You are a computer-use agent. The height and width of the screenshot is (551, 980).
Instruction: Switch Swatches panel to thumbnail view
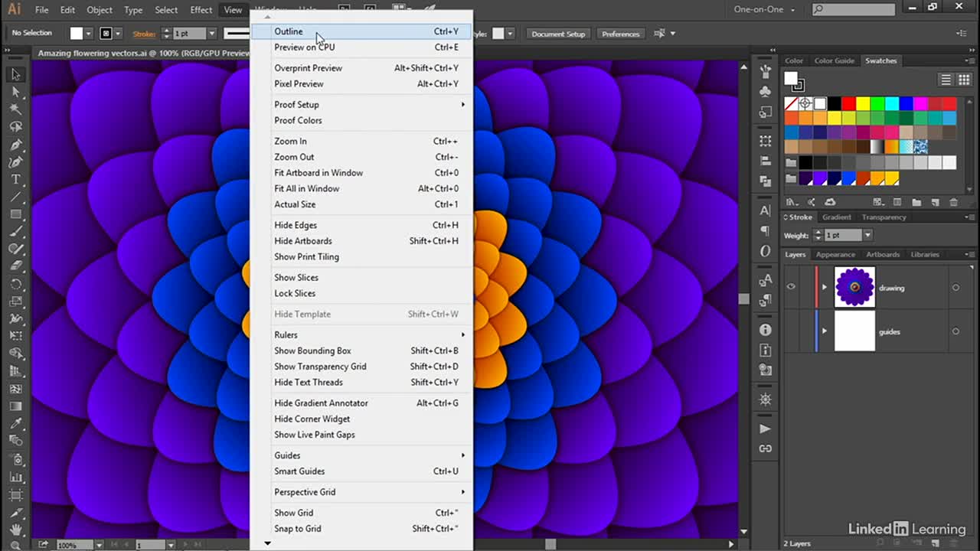[x=962, y=80]
